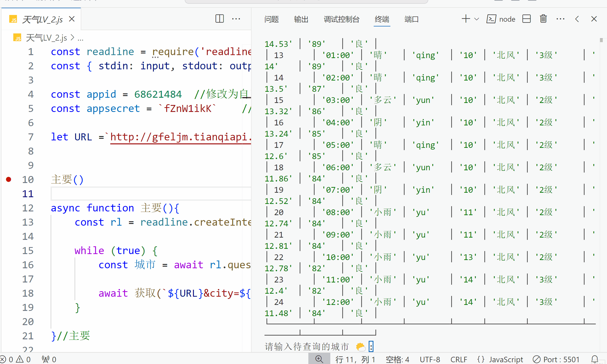Click the notifications bell in status bar

tap(595, 359)
